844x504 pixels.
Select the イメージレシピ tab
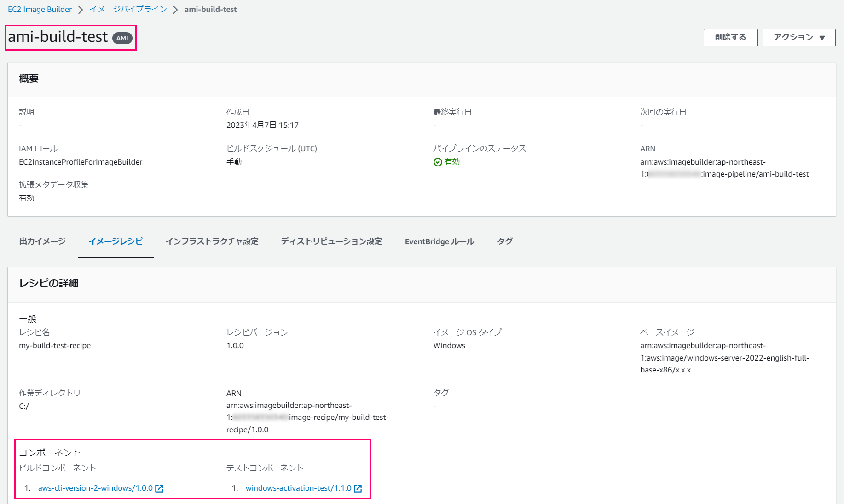pyautogui.click(x=116, y=241)
